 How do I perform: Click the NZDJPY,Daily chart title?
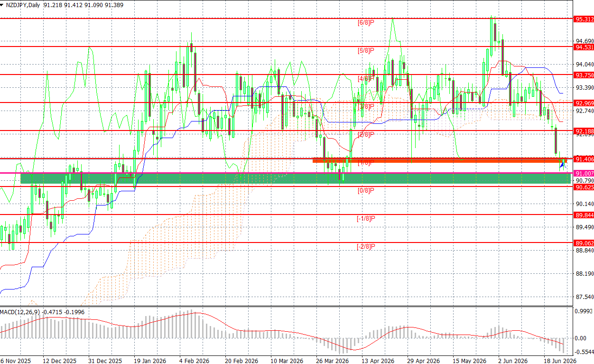(23, 5)
